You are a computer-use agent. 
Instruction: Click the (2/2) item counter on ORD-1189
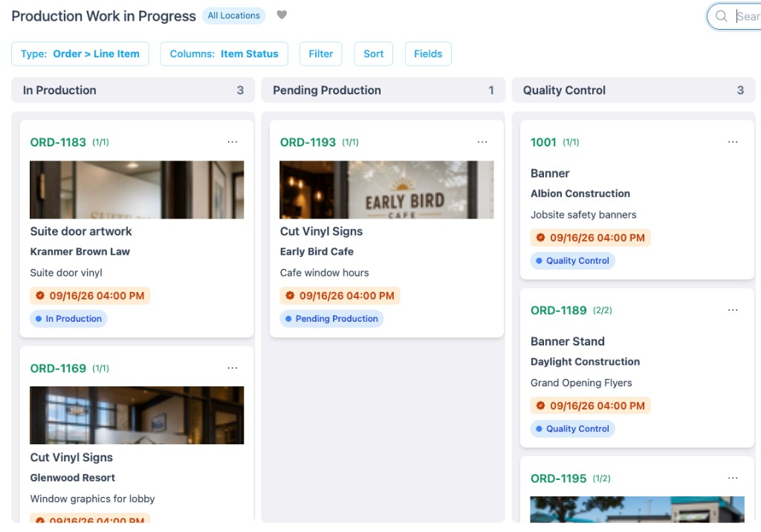coord(602,311)
